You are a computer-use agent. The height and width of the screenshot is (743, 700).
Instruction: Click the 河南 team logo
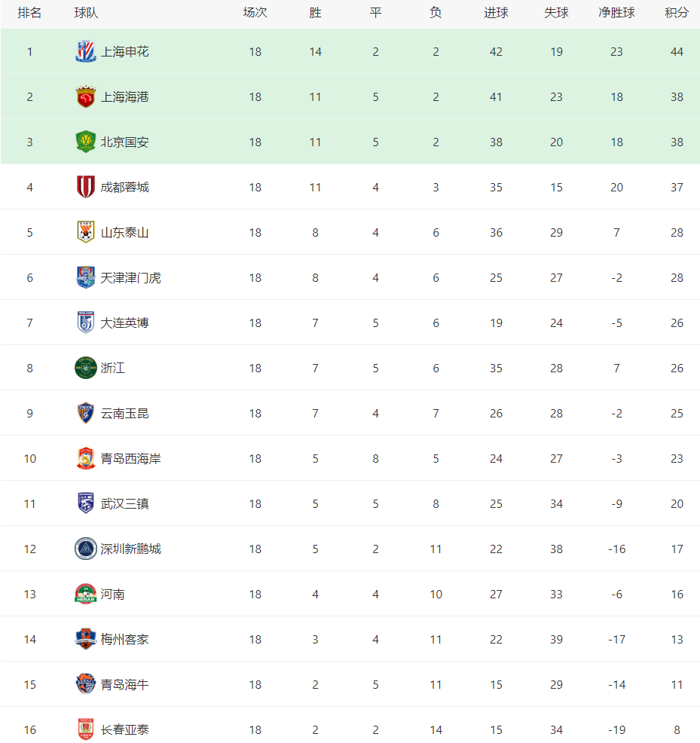click(86, 594)
